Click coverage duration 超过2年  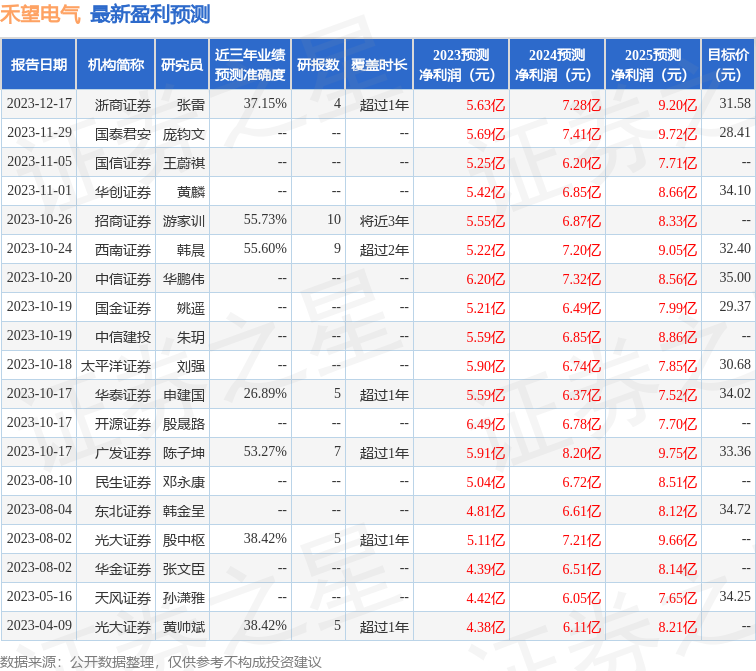pos(384,250)
